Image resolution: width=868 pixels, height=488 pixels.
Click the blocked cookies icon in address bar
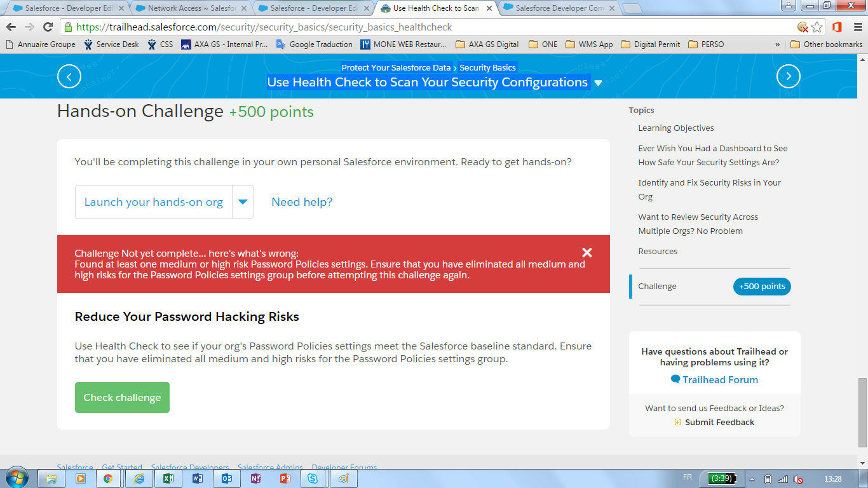(x=803, y=27)
